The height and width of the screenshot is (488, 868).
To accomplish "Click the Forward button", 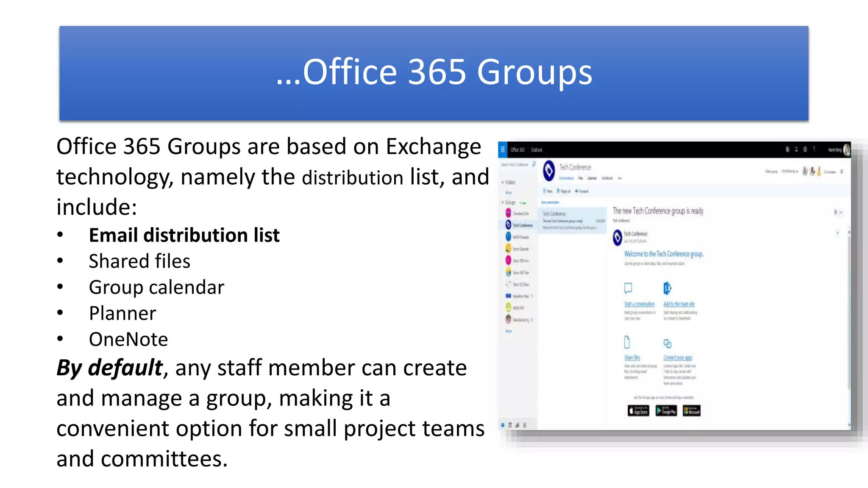I will point(581,191).
